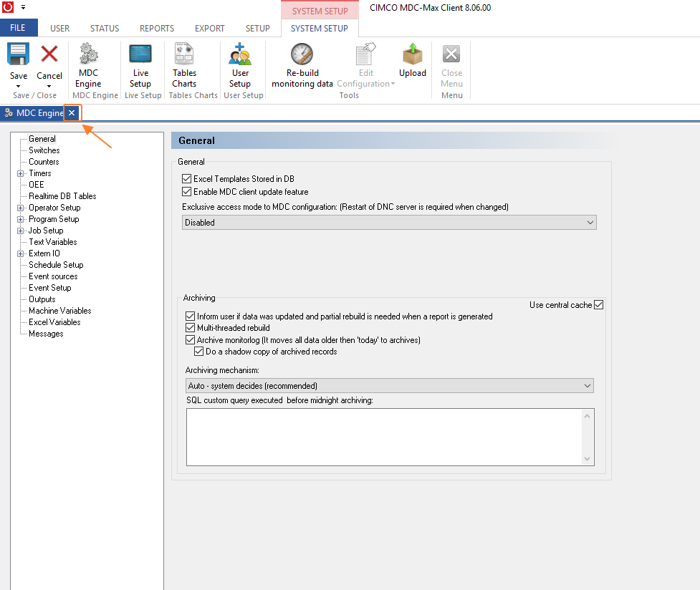
Task: Click Edit Configuration icon
Action: pyautogui.click(x=365, y=54)
